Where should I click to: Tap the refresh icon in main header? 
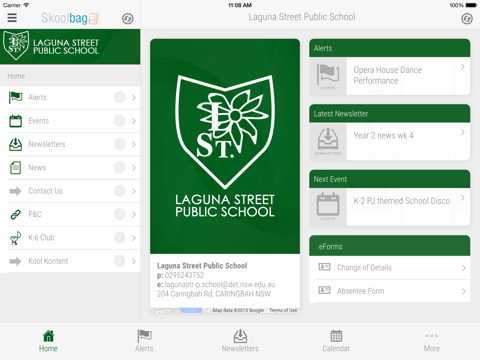(x=467, y=19)
